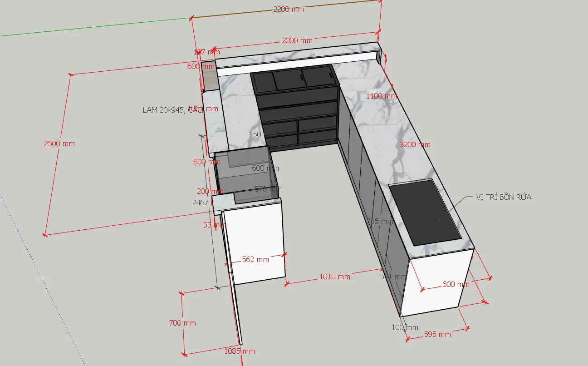Select the 562 mm cabinet dimension

[x=255, y=259]
